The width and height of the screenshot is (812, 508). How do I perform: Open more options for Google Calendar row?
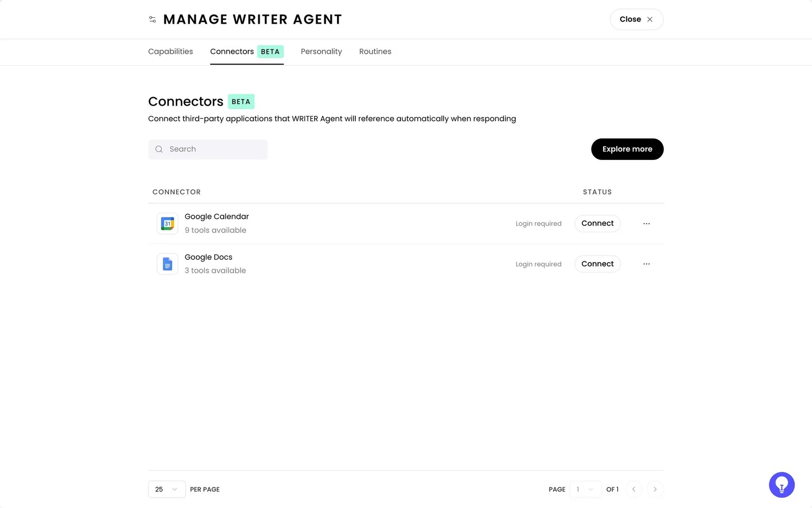[x=647, y=224]
